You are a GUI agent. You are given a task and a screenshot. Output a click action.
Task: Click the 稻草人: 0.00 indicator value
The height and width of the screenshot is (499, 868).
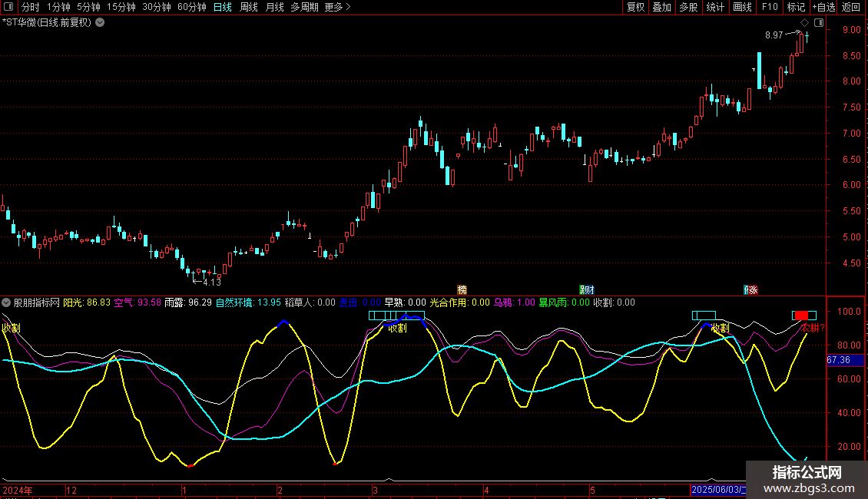310,302
